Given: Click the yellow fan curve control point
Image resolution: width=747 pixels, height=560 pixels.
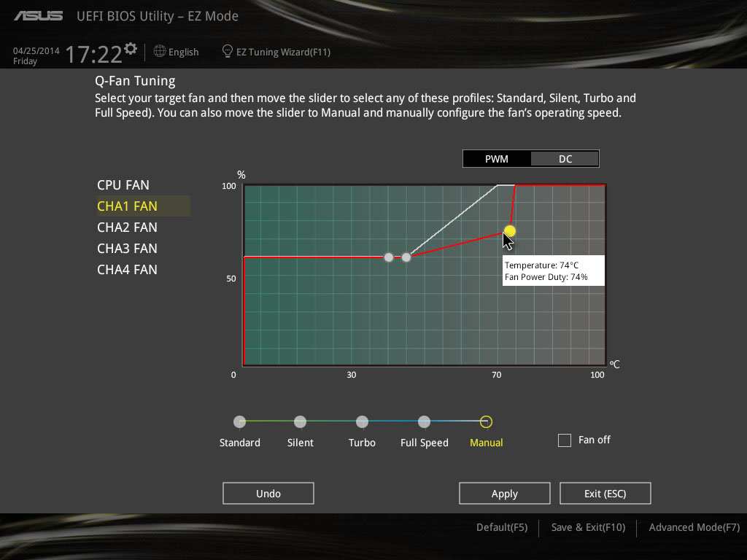Looking at the screenshot, I should [x=509, y=231].
